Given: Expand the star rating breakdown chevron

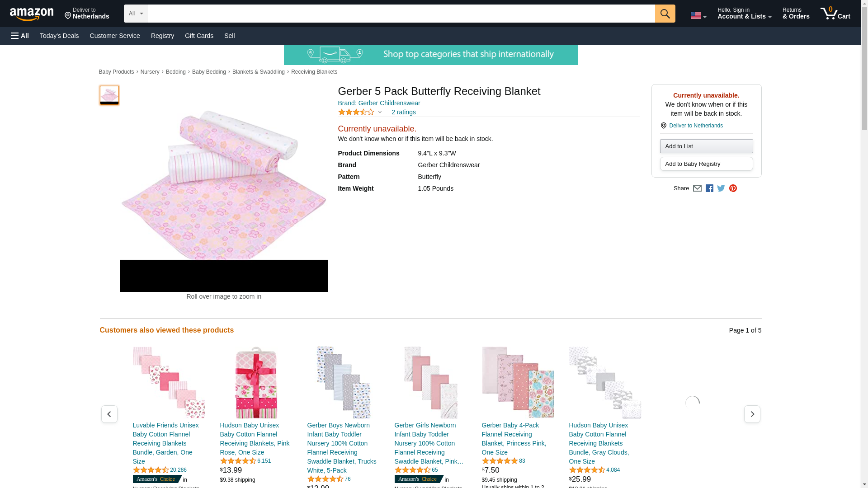Looking at the screenshot, I should tap(380, 112).
